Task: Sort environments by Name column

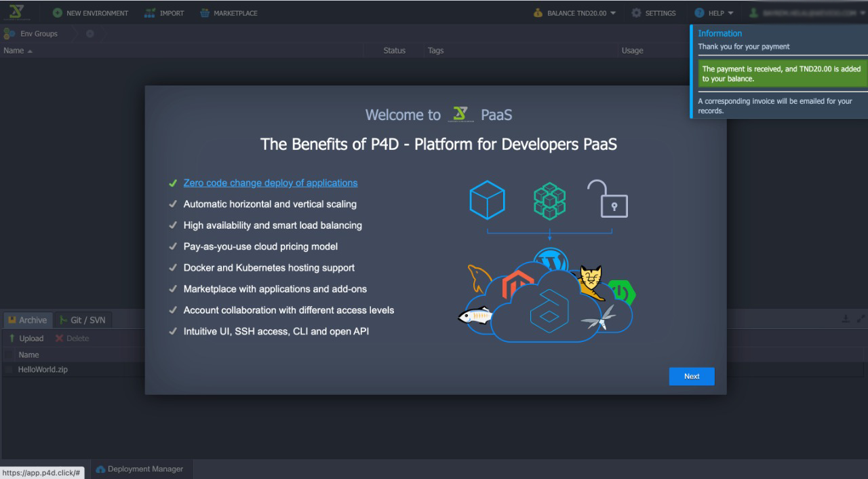Action: [x=18, y=50]
